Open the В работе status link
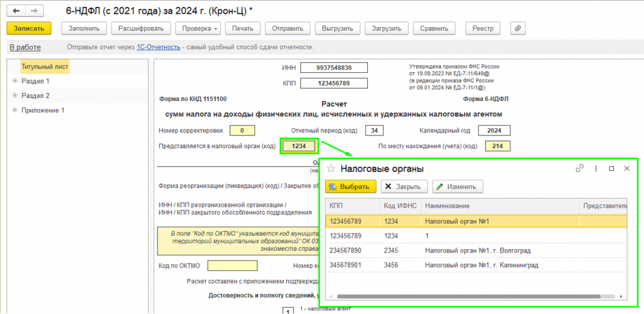Screen dimensions: 644x314 (25, 47)
